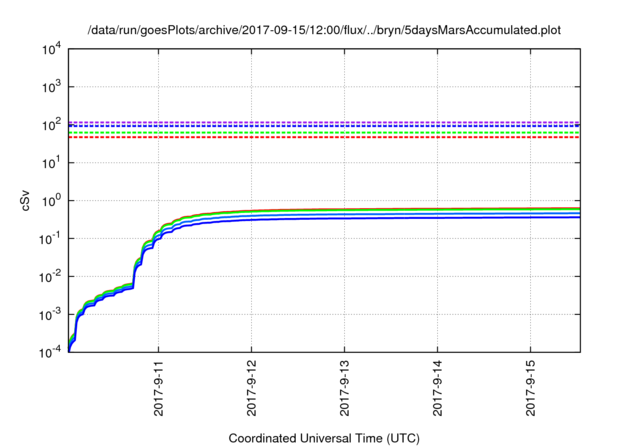
Task: Click the 10^-3 y-axis tick label
Action: pyautogui.click(x=50, y=315)
